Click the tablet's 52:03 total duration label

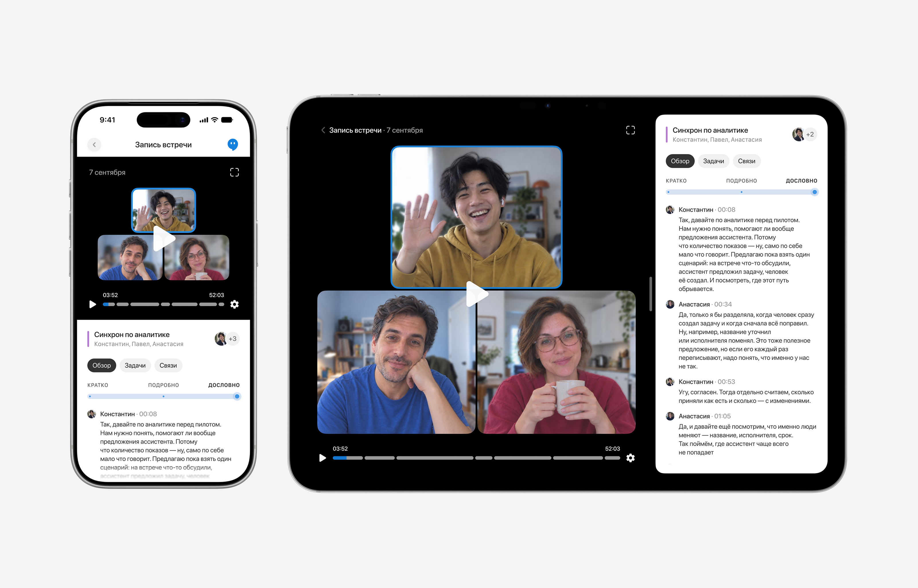coord(612,449)
